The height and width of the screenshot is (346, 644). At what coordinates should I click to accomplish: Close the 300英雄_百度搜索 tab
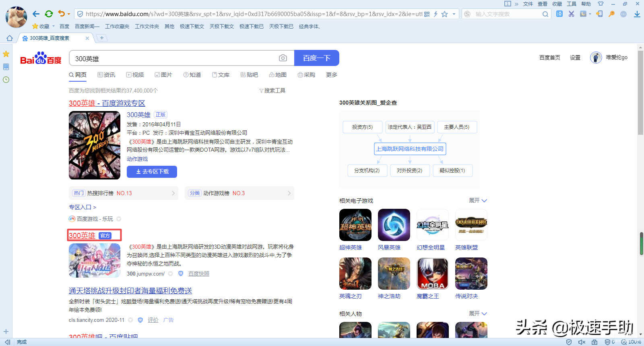click(87, 38)
